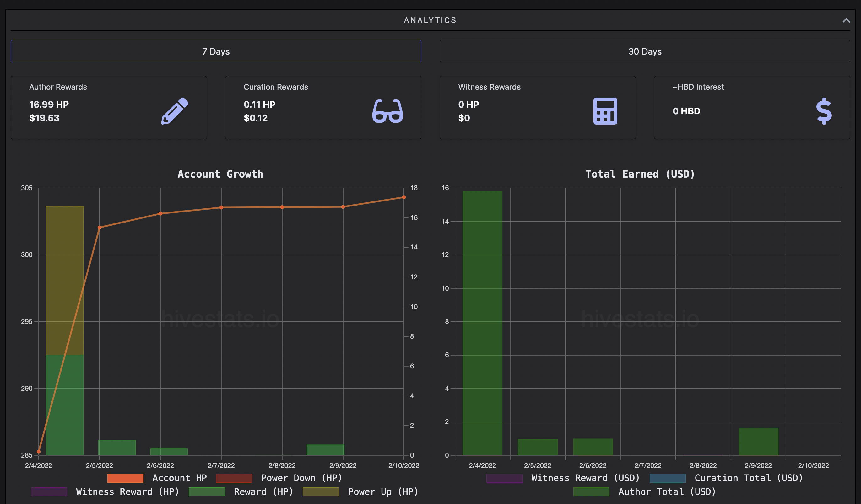Click the 2/5/2022 bar in Total Earned
Viewport: 861px width, 504px height.
coord(538,447)
